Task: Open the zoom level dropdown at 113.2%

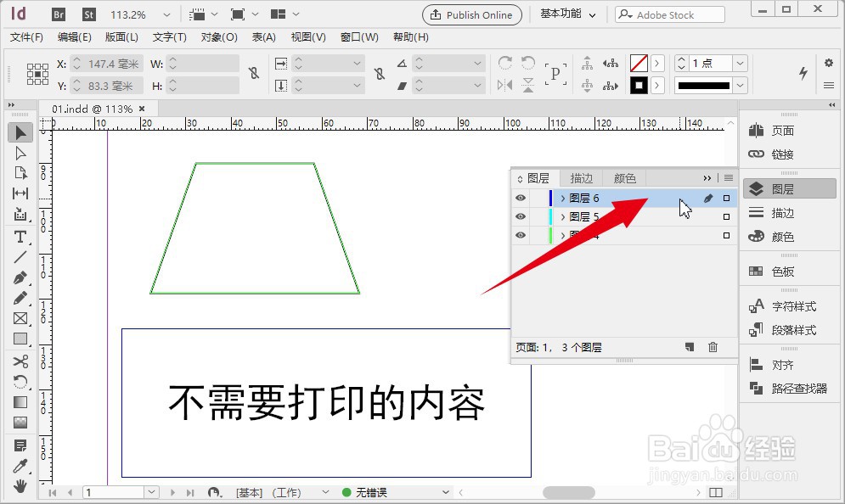Action: click(166, 14)
